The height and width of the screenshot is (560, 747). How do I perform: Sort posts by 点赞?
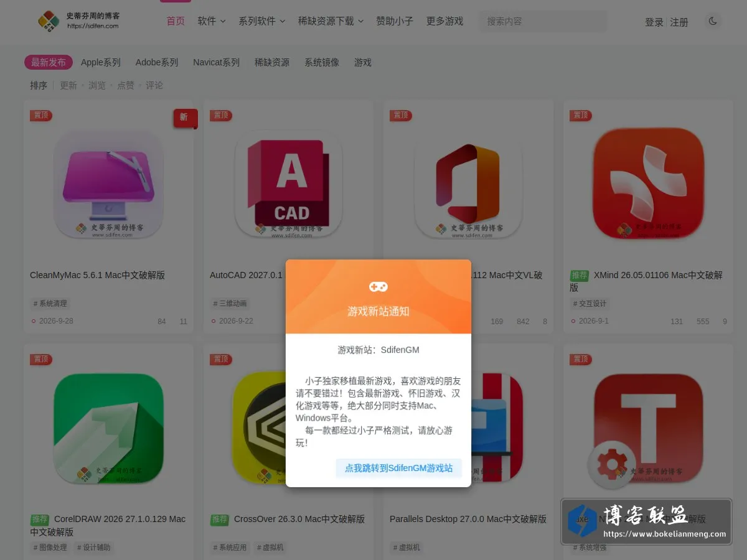(126, 85)
